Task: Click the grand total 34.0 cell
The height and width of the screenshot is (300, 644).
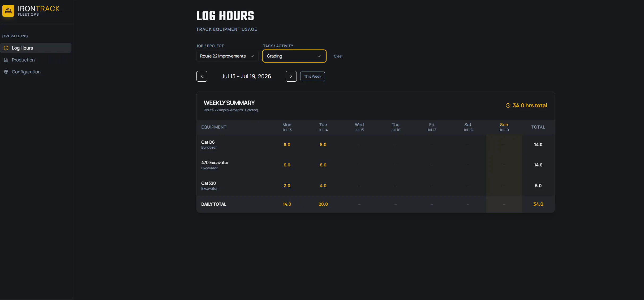Action: pyautogui.click(x=538, y=204)
